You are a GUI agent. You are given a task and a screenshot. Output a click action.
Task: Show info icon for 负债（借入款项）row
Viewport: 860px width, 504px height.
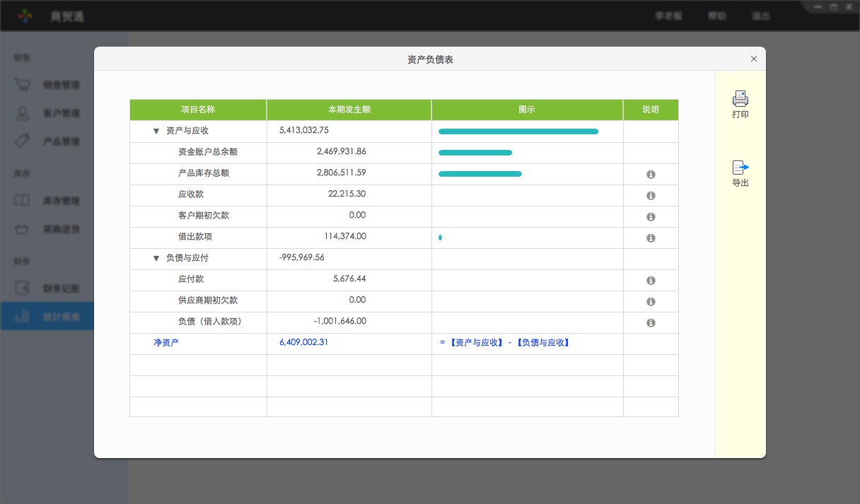click(651, 323)
